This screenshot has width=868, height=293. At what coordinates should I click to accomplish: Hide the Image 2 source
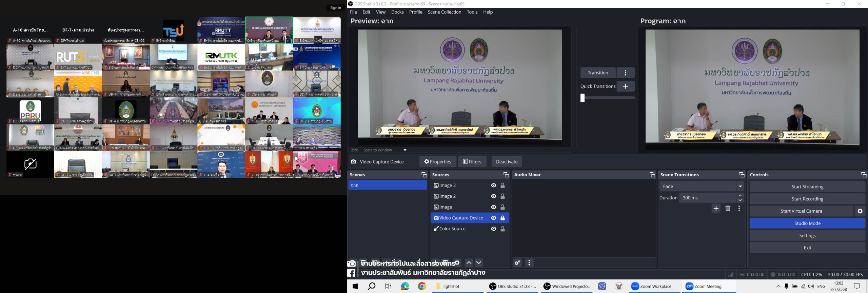pyautogui.click(x=494, y=196)
